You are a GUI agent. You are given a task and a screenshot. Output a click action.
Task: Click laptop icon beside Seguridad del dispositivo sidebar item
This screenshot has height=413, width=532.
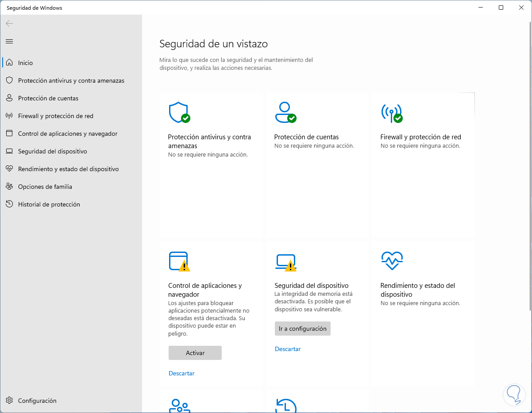coord(9,151)
